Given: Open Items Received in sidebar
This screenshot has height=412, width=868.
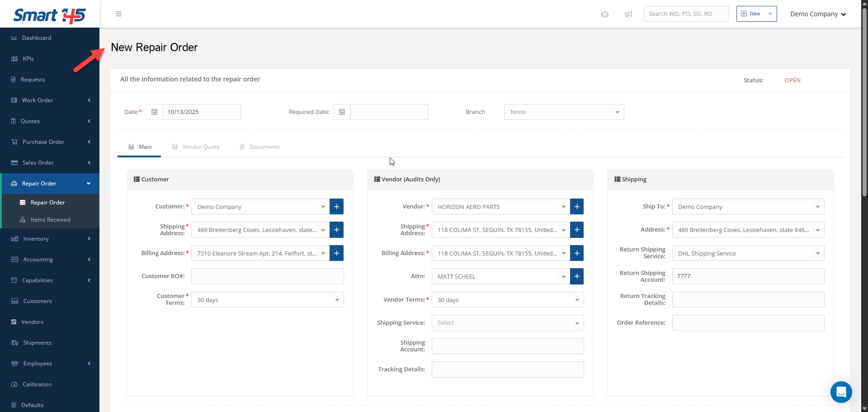Looking at the screenshot, I should click(50, 220).
